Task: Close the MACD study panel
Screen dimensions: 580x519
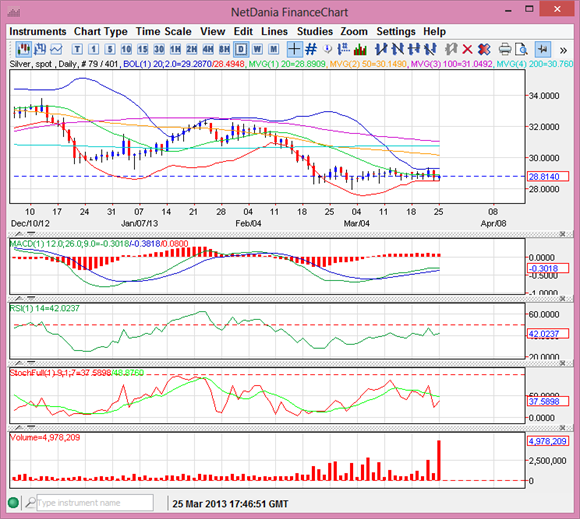Action: pos(562,234)
